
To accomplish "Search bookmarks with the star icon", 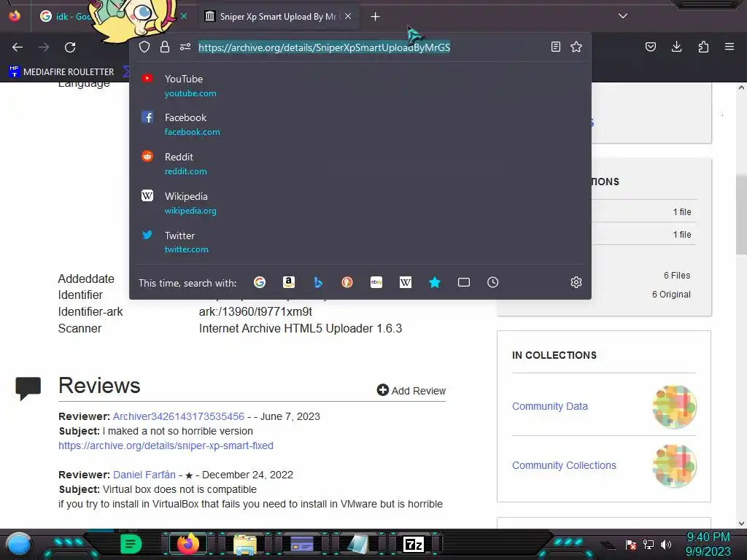I will 435,282.
